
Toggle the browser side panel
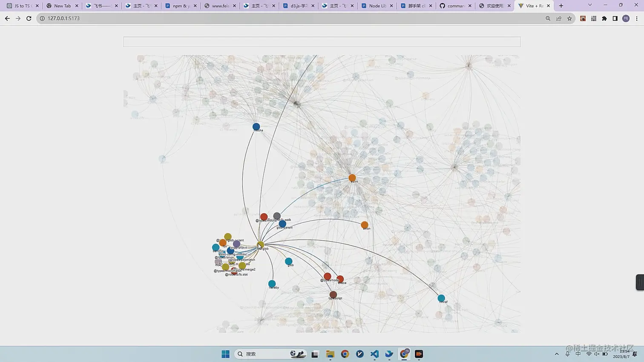[615, 18]
